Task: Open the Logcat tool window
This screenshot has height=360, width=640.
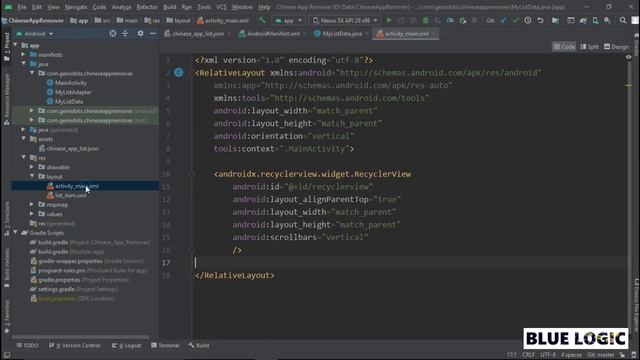Action: click(126, 345)
